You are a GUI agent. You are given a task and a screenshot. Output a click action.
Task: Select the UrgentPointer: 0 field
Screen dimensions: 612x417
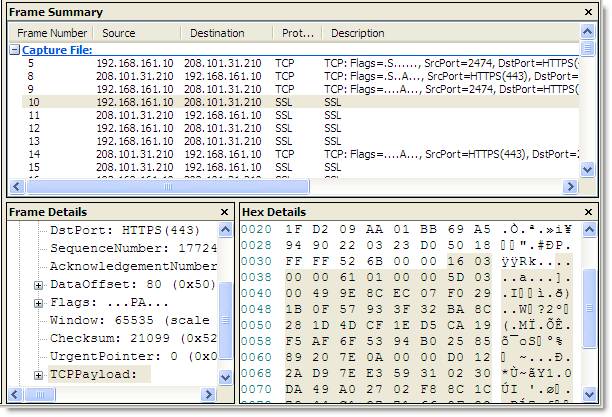[133, 356]
